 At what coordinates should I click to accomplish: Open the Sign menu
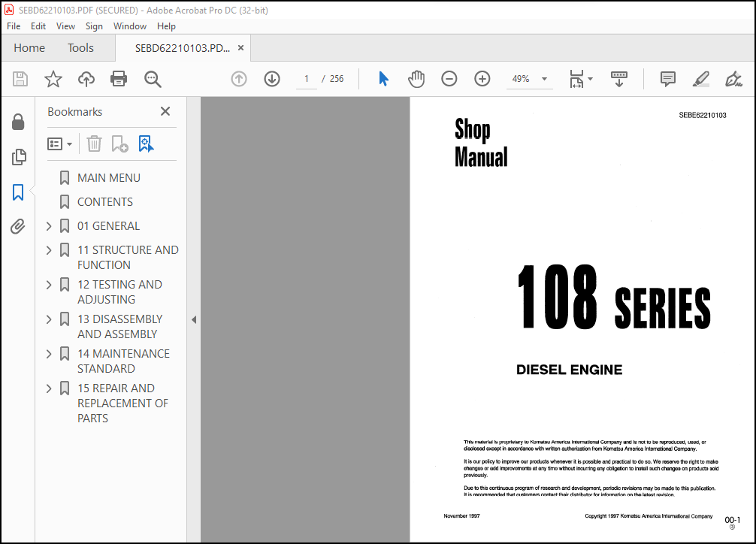point(94,26)
